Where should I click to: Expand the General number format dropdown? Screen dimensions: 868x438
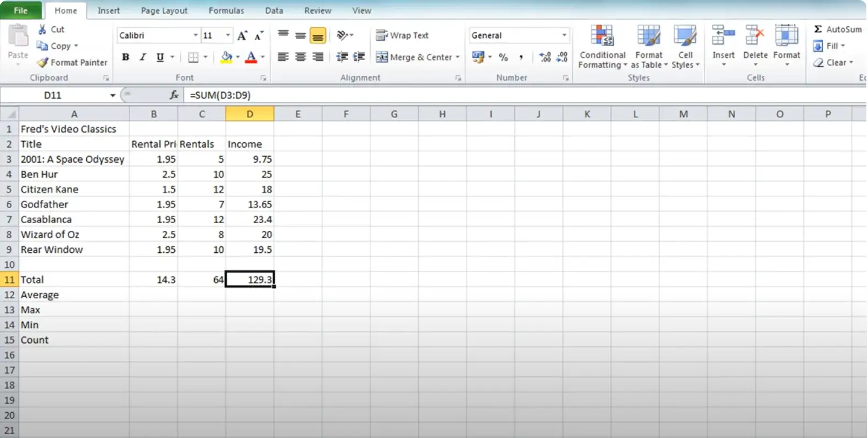564,35
